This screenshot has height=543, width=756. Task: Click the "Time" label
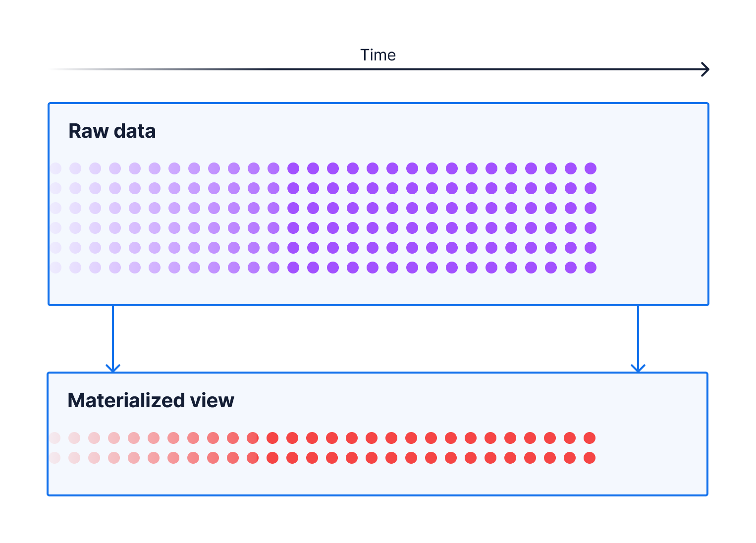pos(378,55)
